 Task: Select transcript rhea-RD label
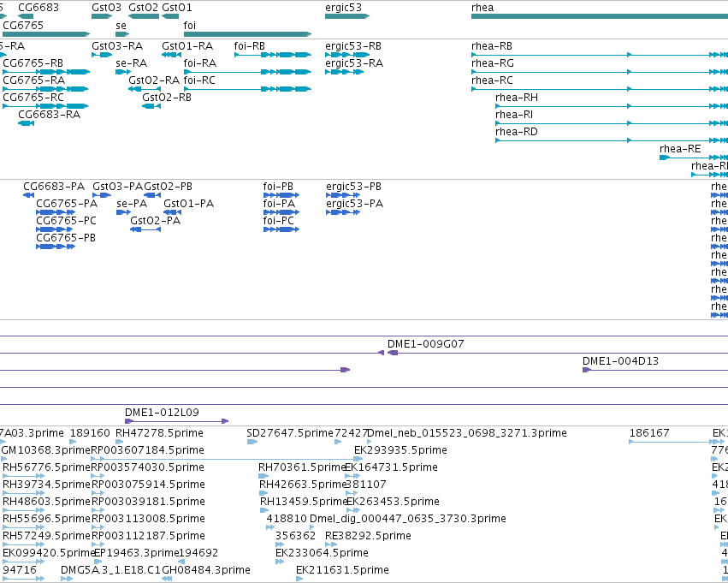tap(517, 132)
